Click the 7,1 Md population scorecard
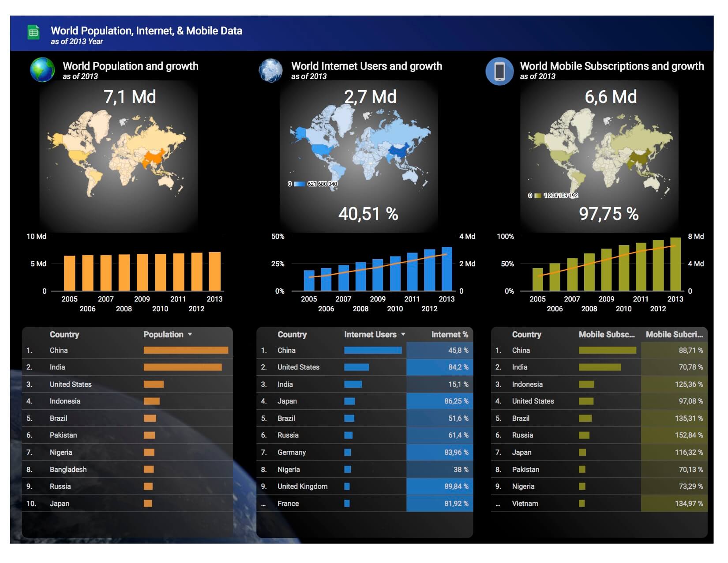The width and height of the screenshot is (728, 563). tap(130, 97)
